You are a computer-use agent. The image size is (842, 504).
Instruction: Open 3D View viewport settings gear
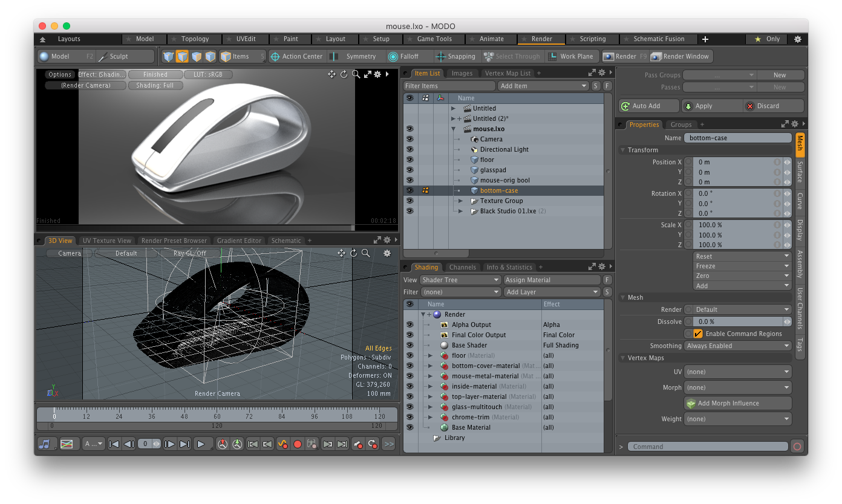pos(387,253)
